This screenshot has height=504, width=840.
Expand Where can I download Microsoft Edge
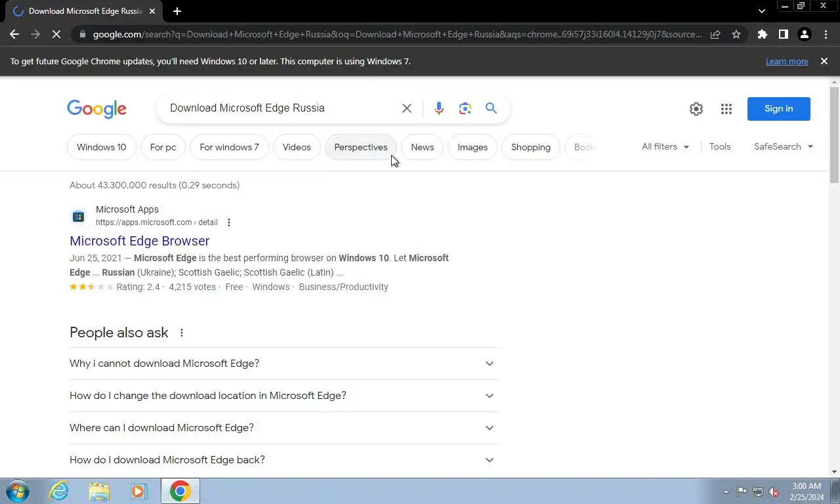click(283, 428)
